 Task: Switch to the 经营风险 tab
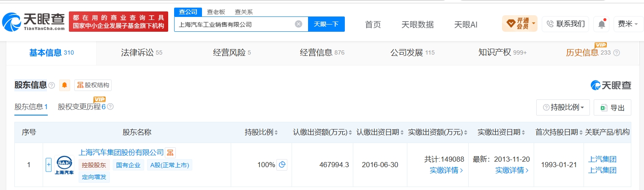coord(232,53)
